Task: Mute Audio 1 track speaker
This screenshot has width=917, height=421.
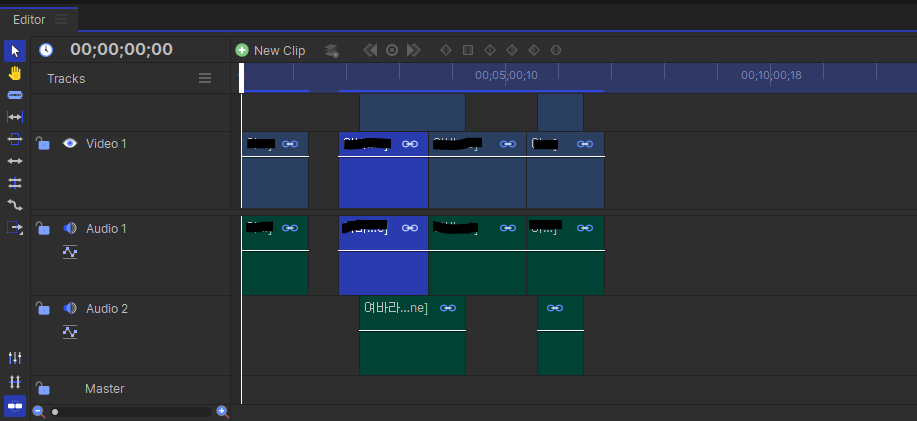Action: (70, 228)
